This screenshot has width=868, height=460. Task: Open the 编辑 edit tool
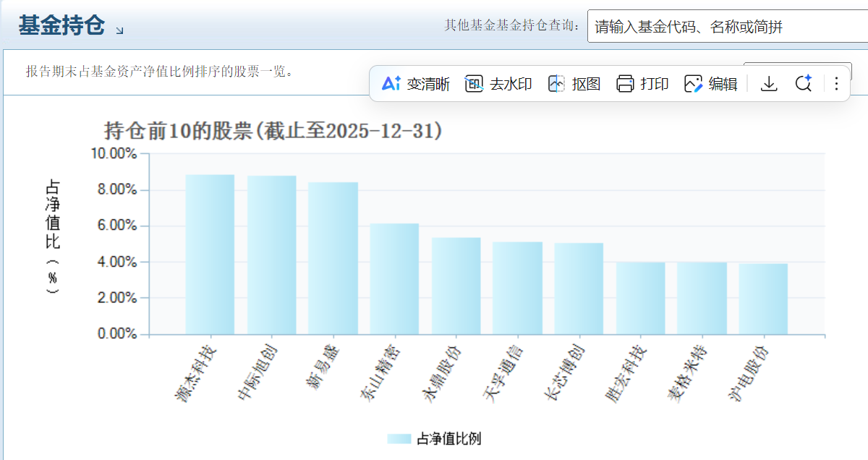pyautogui.click(x=710, y=84)
